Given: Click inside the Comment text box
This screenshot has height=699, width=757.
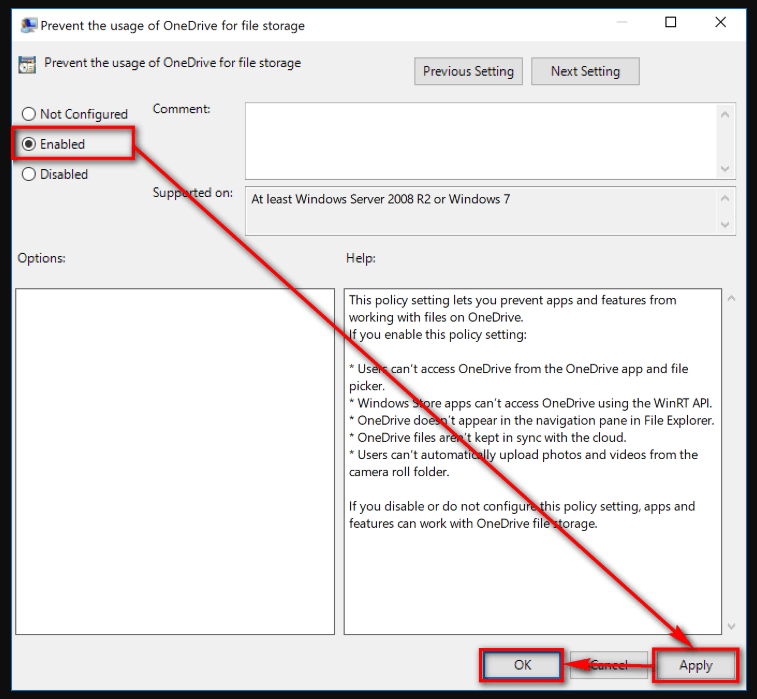Looking at the screenshot, I should click(480, 141).
